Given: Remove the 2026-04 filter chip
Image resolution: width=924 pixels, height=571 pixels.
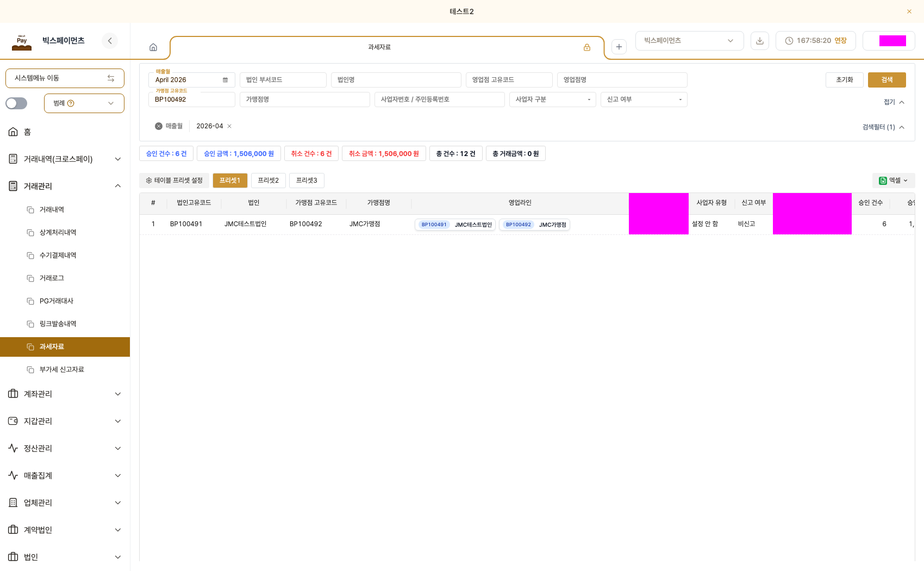Looking at the screenshot, I should [x=229, y=126].
